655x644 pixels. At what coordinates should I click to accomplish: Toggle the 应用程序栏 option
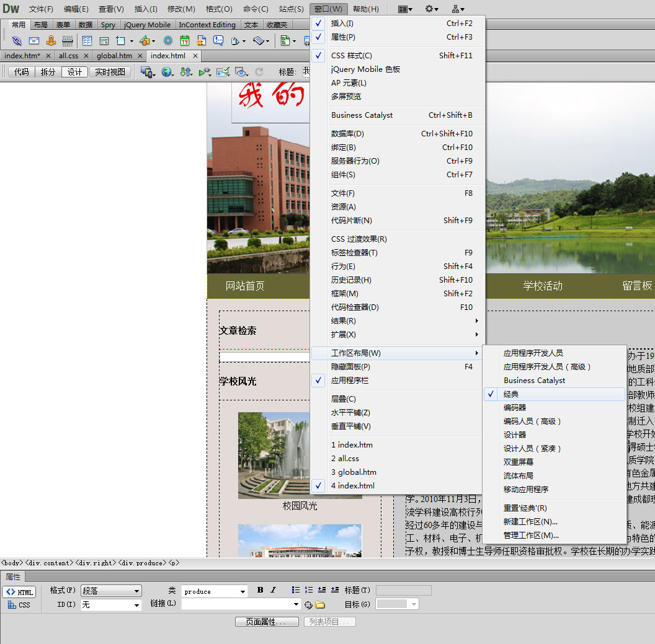tap(350, 381)
